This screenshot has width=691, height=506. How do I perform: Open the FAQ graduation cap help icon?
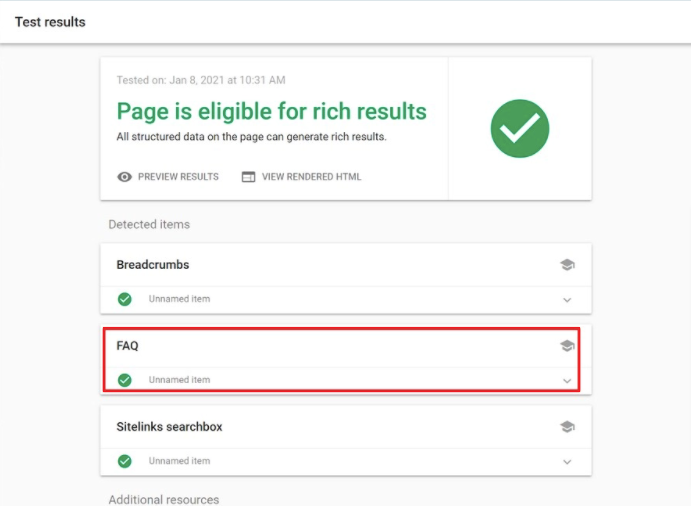pos(567,346)
